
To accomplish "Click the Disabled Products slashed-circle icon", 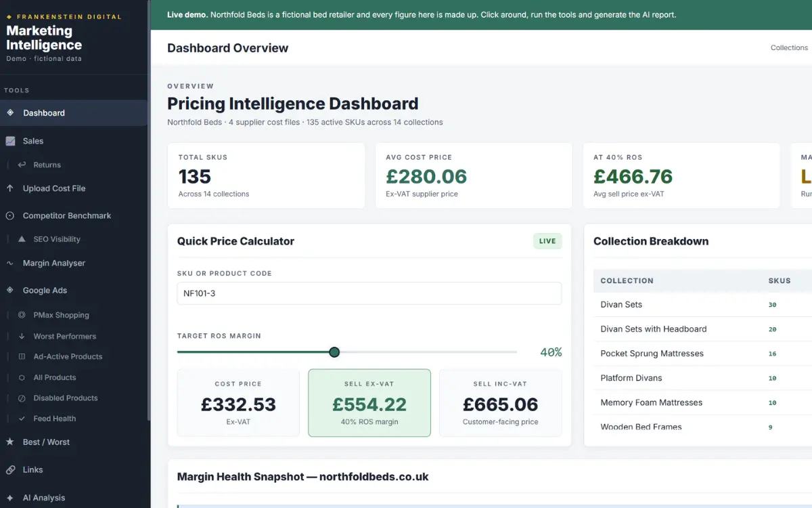I will point(22,398).
